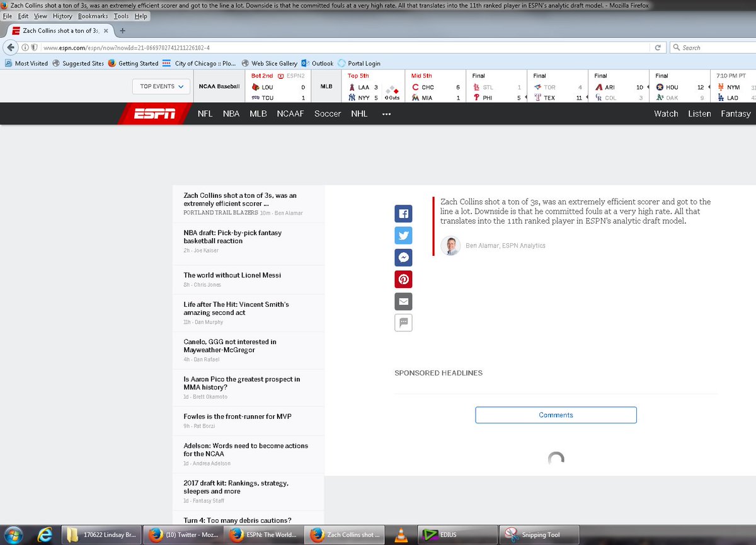Pin article on Pinterest

403,279
